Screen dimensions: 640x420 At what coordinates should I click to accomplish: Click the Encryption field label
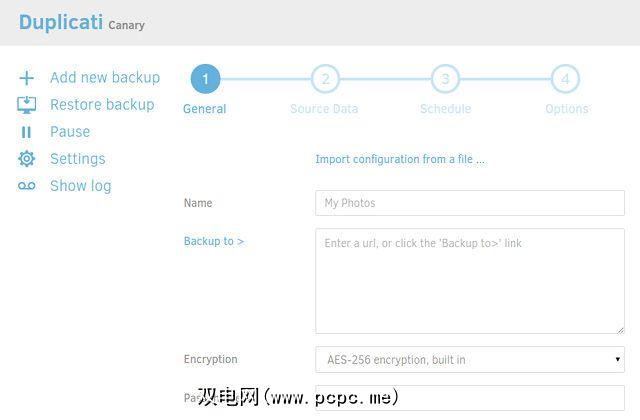point(211,359)
